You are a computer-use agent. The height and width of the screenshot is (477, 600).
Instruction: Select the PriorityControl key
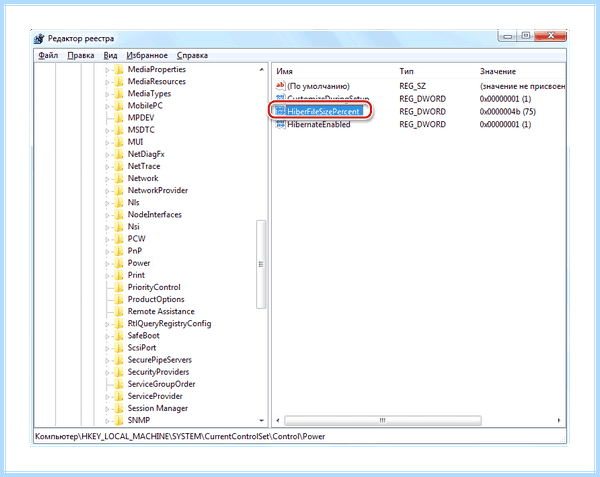pyautogui.click(x=154, y=287)
